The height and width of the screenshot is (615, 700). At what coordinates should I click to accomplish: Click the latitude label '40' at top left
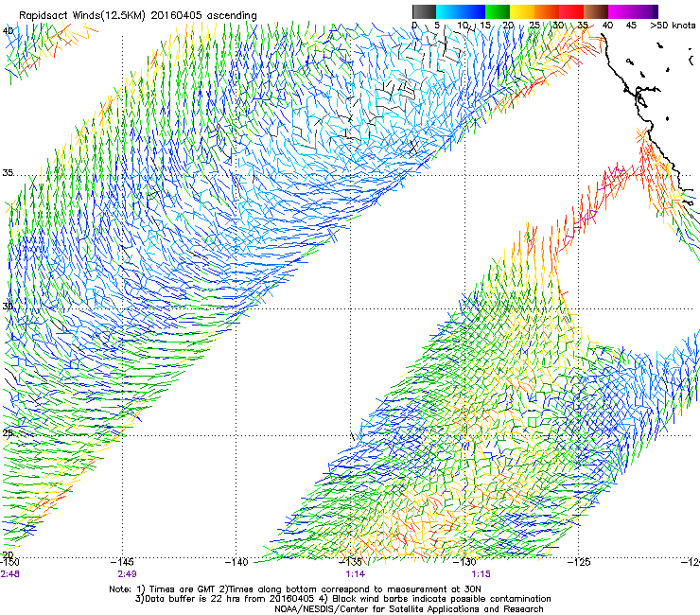pos(8,30)
